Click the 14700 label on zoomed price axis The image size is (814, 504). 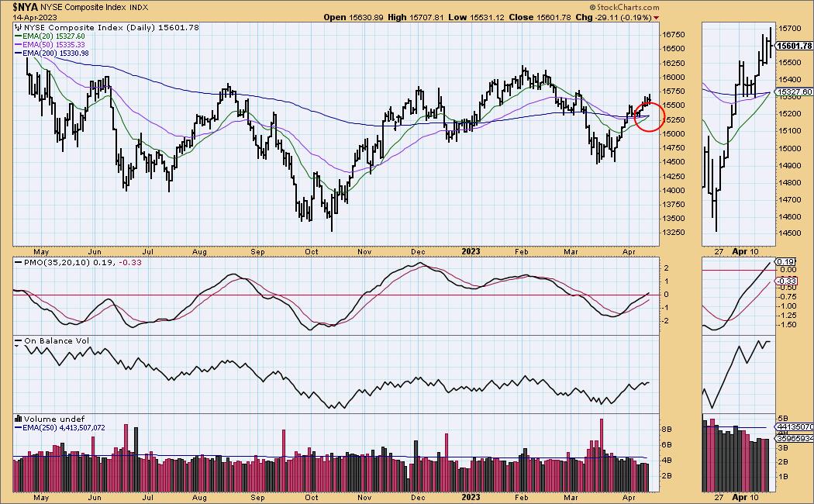(788, 199)
